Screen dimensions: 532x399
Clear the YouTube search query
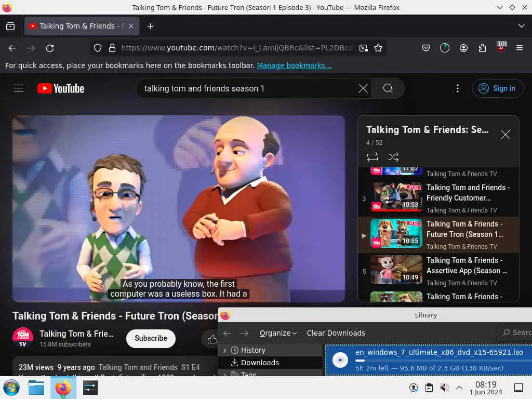pos(363,88)
